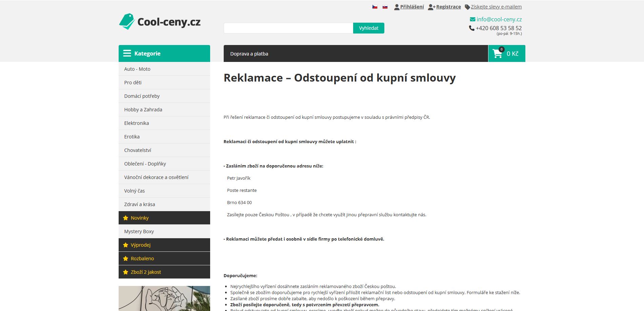Click the address line Brno 634 00

[239, 203]
